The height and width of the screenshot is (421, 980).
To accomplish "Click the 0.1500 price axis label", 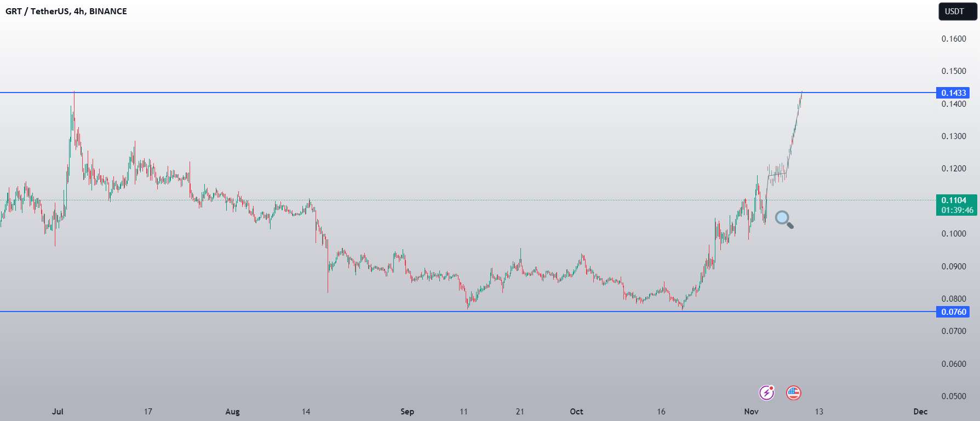I will [954, 71].
